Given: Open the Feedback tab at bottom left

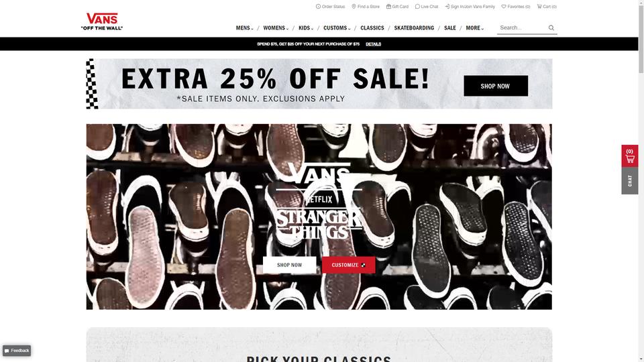Looking at the screenshot, I should tap(17, 351).
